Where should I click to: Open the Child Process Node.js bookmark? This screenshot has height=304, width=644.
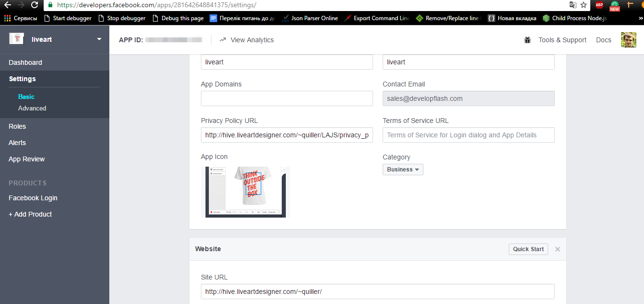click(575, 18)
